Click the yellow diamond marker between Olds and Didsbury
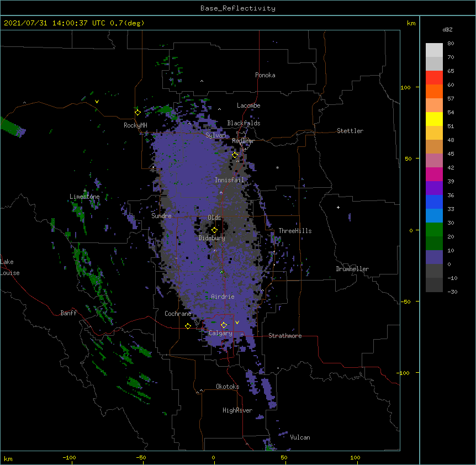Screen dimensions: 476x465 pyautogui.click(x=214, y=230)
